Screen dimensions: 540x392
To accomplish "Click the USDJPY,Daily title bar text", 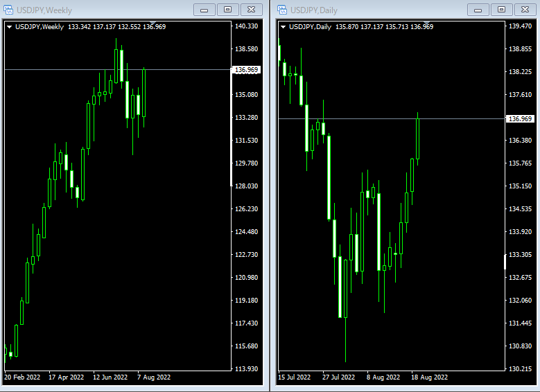I will click(314, 10).
